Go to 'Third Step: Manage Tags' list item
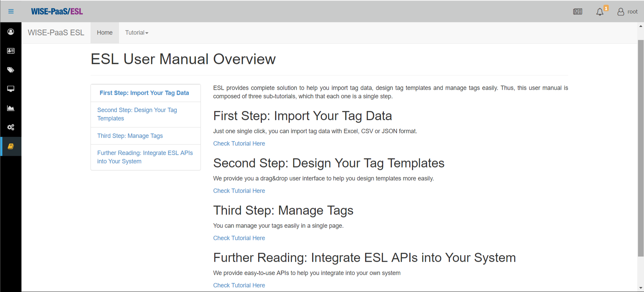This screenshot has width=644, height=292. pos(130,136)
